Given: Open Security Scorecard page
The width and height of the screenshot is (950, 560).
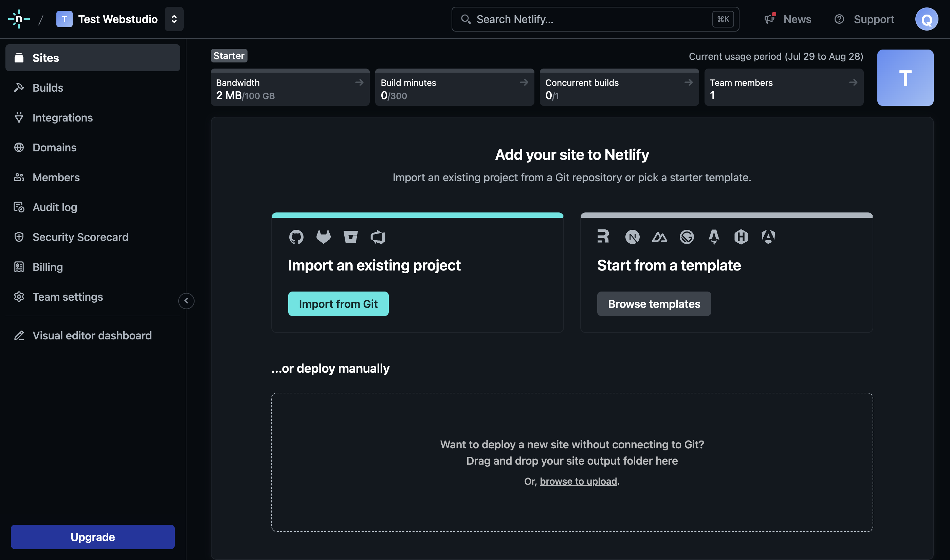Looking at the screenshot, I should point(93,237).
